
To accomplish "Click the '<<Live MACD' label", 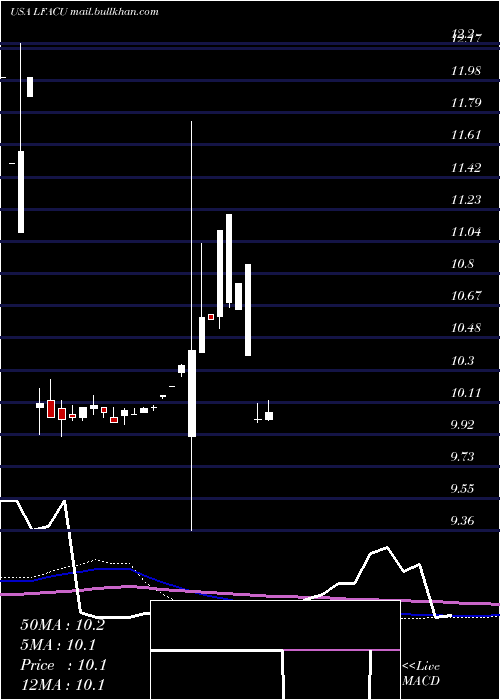I will click(x=421, y=673).
